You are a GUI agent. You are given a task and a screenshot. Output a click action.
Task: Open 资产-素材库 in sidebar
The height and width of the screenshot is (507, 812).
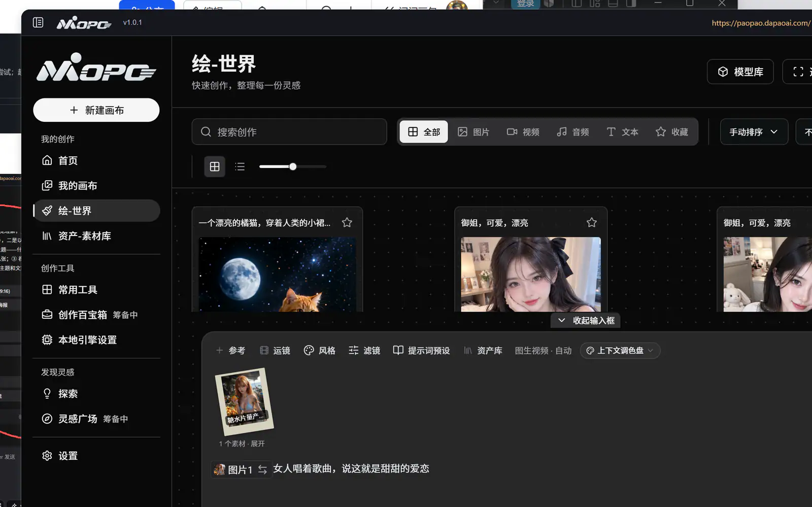[96, 236]
